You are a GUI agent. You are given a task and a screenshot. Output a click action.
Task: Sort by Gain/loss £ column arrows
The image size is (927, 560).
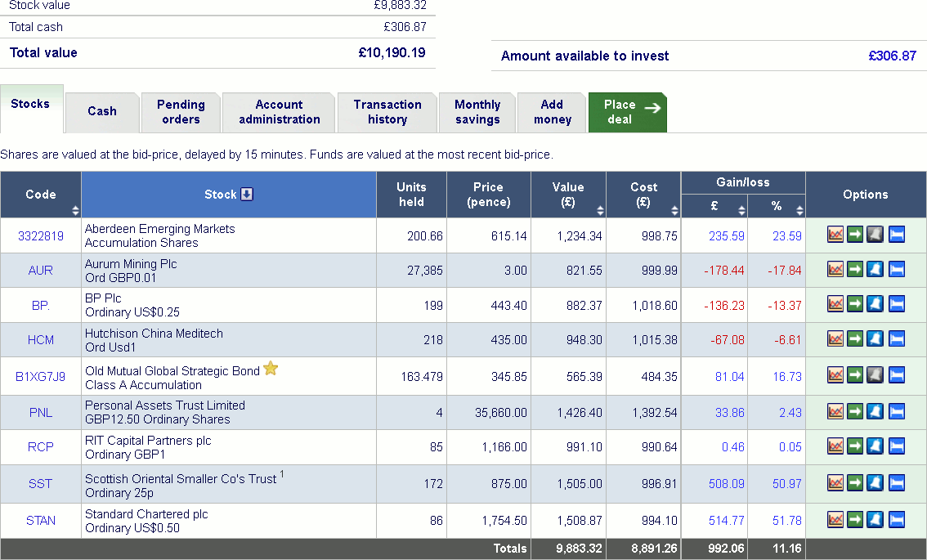[x=741, y=211]
